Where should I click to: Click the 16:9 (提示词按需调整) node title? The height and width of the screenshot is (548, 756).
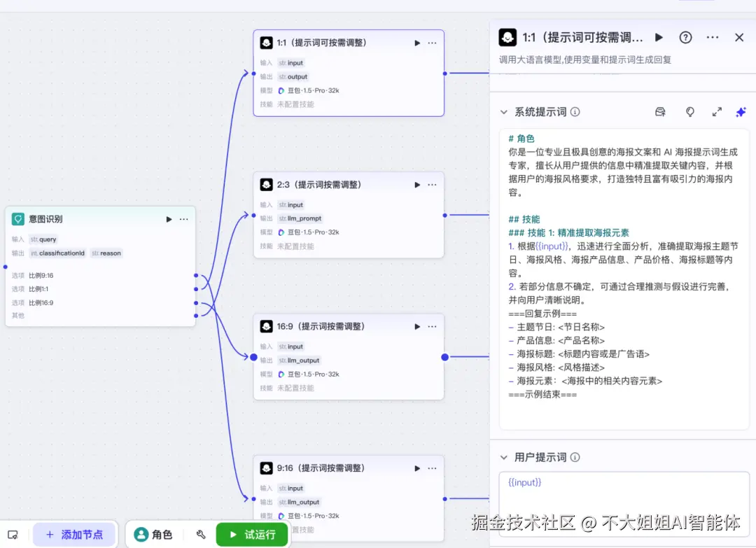click(321, 326)
